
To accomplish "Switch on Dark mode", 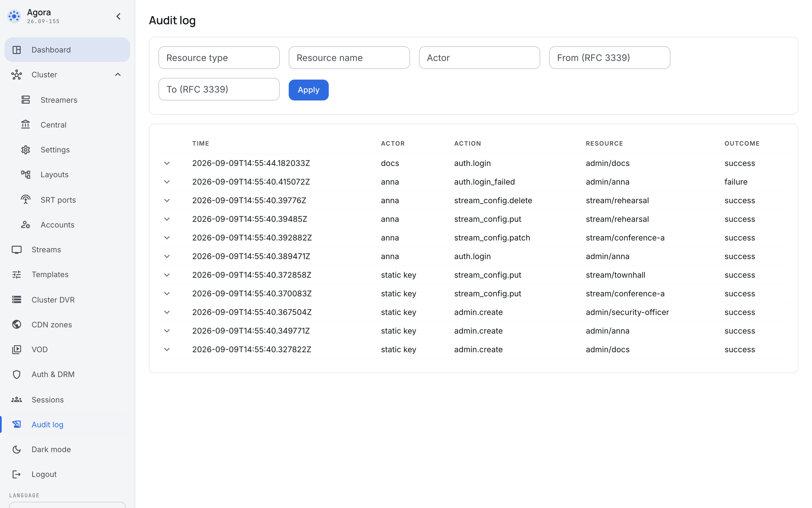I will click(67, 449).
